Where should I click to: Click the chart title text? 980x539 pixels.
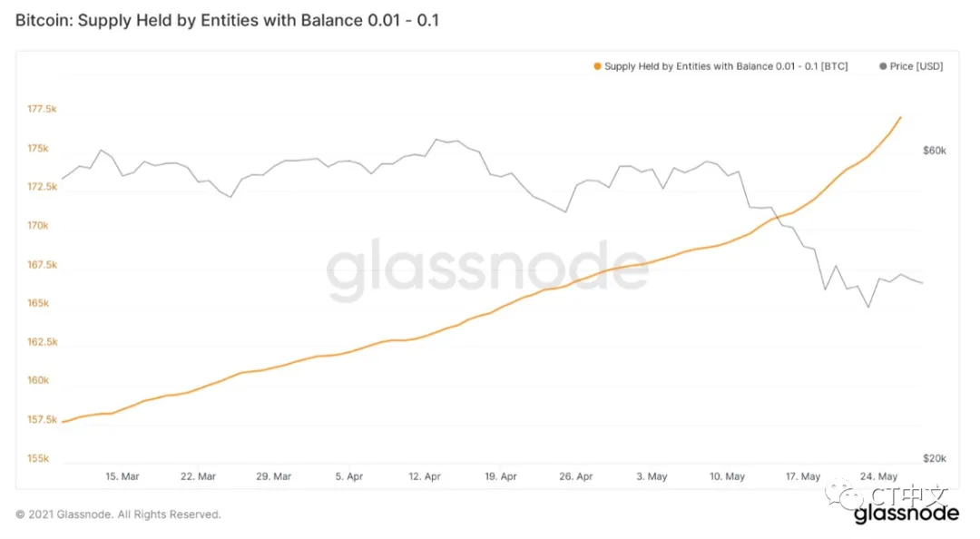click(x=227, y=19)
